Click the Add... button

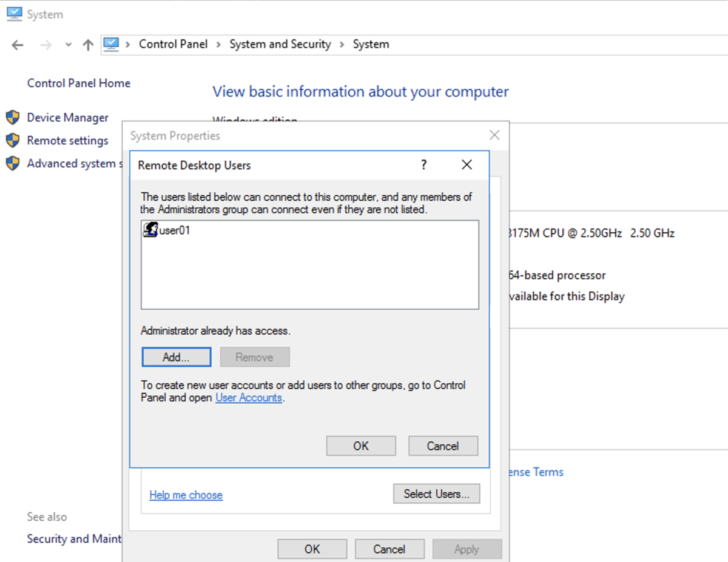click(177, 357)
